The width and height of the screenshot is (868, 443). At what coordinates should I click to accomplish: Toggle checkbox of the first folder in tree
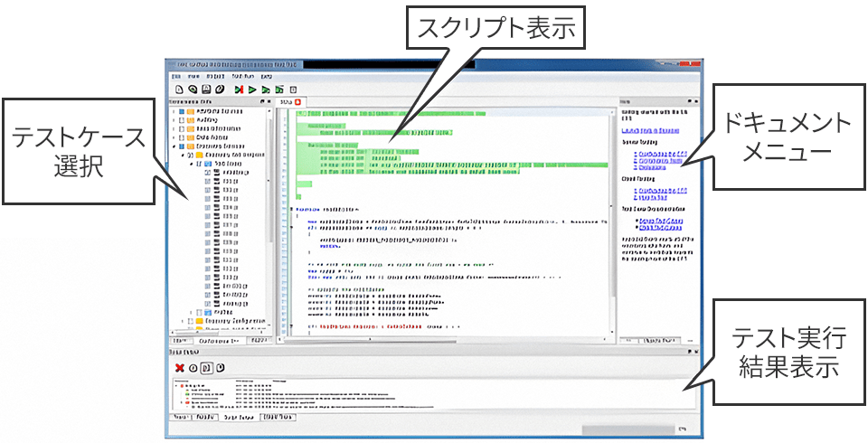181,112
